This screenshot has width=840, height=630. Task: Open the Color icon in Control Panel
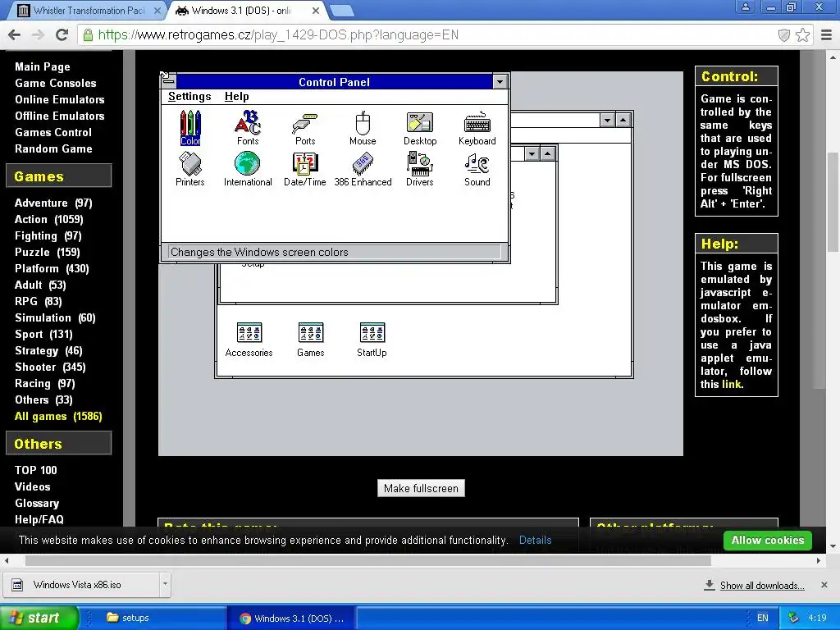click(190, 127)
